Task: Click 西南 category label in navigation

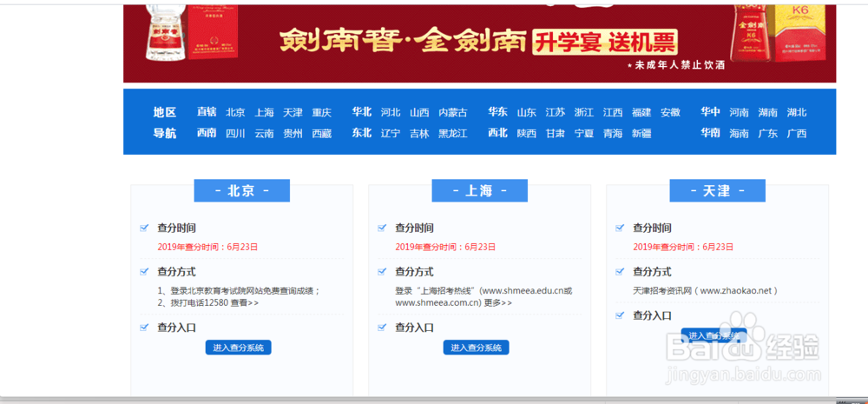Action: [207, 133]
